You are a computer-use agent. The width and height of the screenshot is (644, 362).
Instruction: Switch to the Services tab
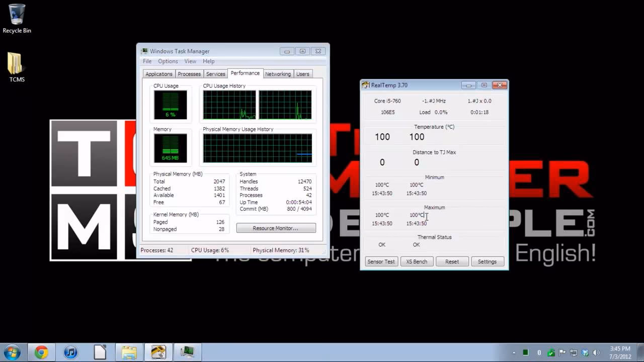point(215,74)
